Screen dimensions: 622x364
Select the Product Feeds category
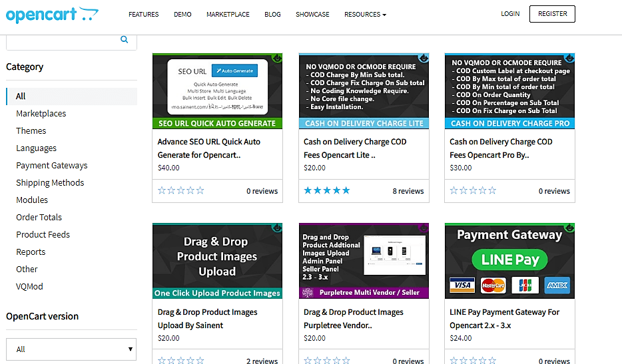coord(43,235)
